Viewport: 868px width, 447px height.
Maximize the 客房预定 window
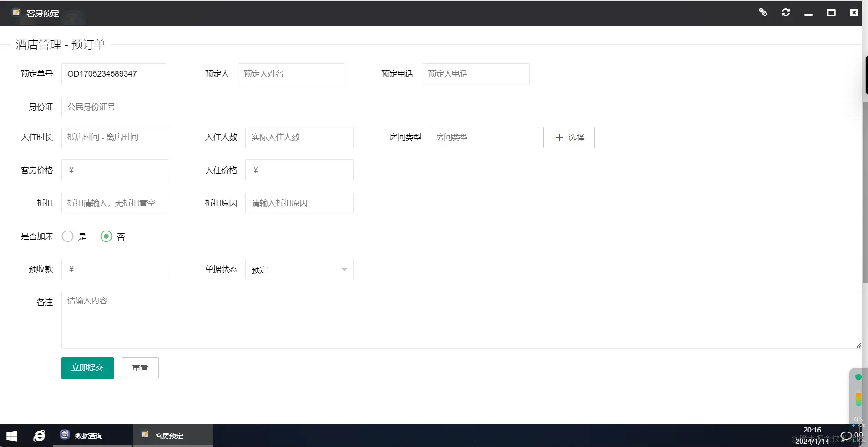831,13
